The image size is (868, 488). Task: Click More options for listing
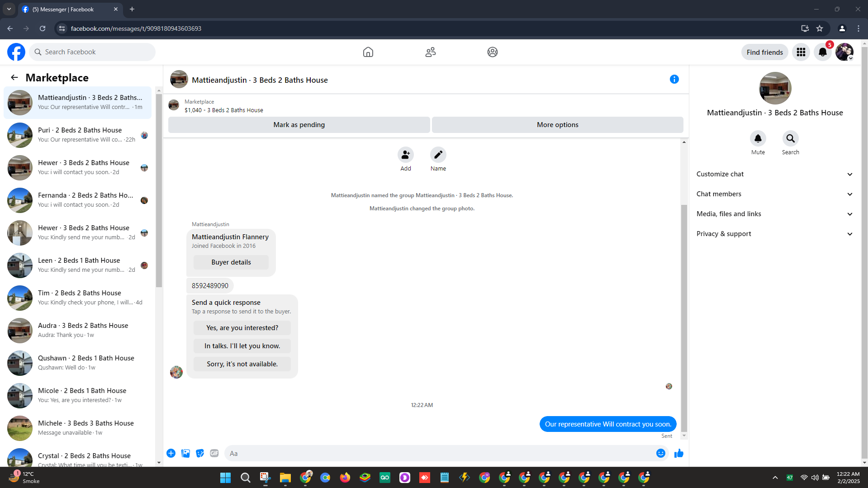[x=557, y=125]
